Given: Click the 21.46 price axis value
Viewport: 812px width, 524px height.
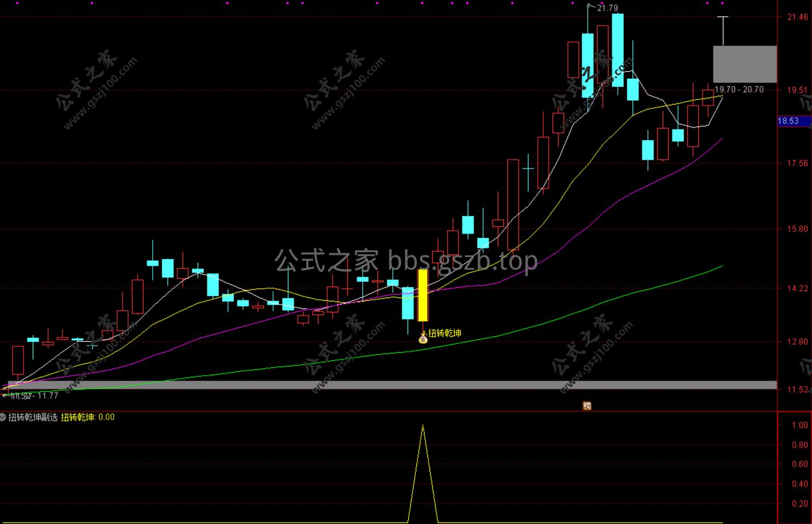Looking at the screenshot, I should 797,18.
